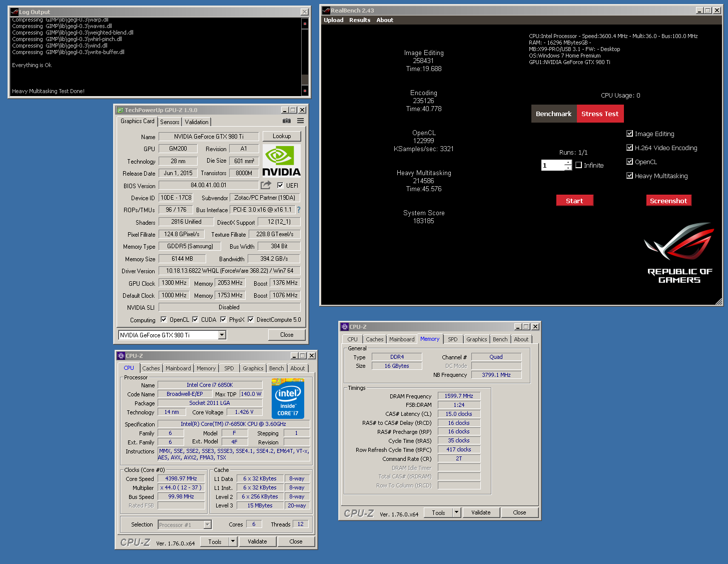This screenshot has height=564, width=728.
Task: Enable the Infinite runs checkbox
Action: tap(579, 165)
